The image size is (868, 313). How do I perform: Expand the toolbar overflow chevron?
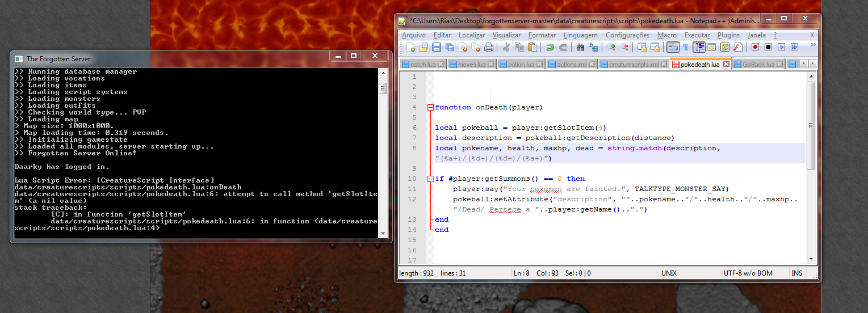pyautogui.click(x=813, y=44)
